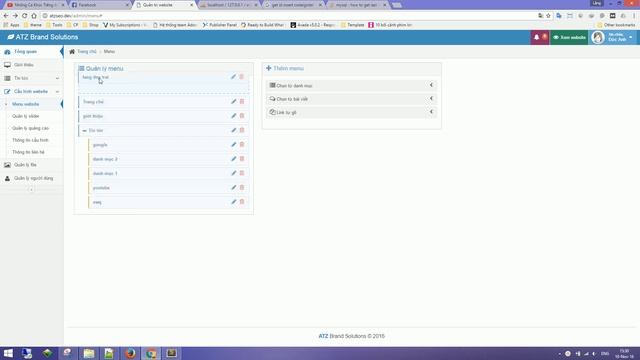The height and width of the screenshot is (360, 640).
Task: Follow the Trang chủ breadcrumb link
Action: (x=87, y=51)
